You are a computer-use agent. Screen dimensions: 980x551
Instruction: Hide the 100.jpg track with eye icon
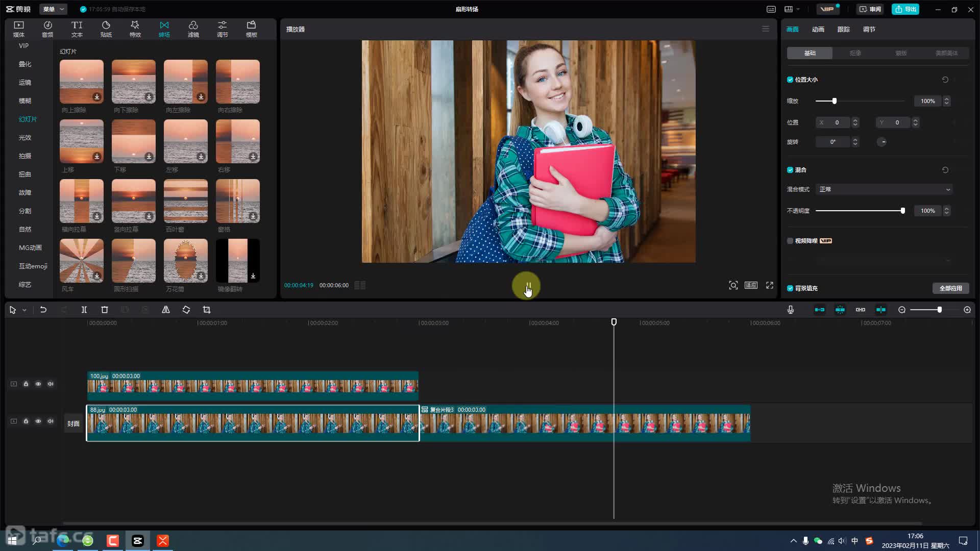[x=38, y=384]
